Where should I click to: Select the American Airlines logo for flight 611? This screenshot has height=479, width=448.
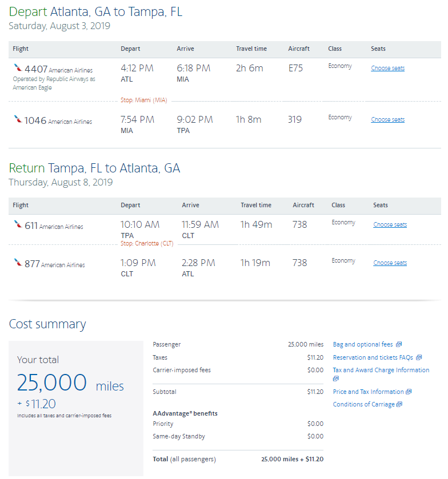18,224
